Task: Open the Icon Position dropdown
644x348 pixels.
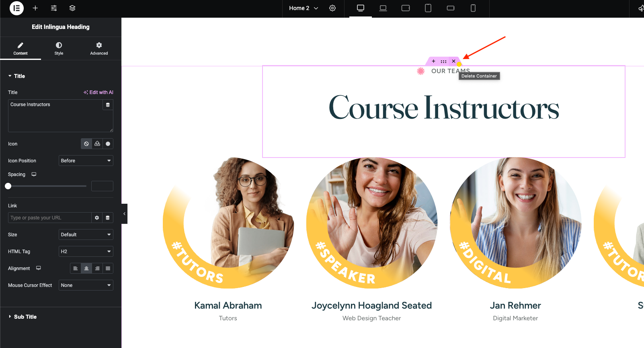Action: (86, 161)
